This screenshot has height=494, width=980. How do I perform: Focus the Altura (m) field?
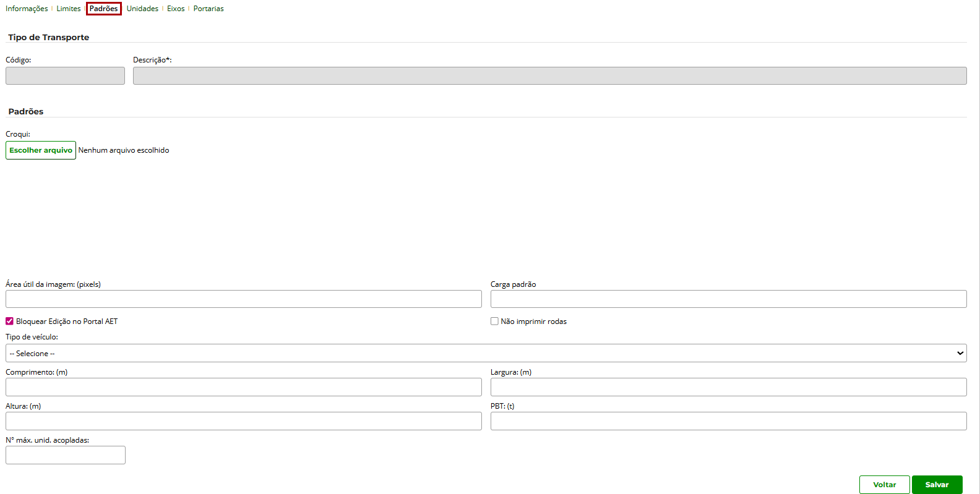pyautogui.click(x=244, y=421)
